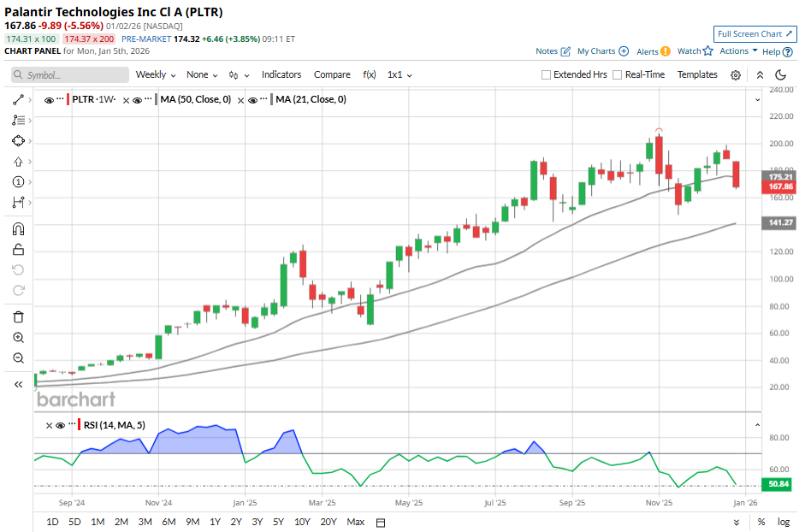Open the Full Screen Chart
The height and width of the screenshot is (532, 811).
(x=755, y=34)
